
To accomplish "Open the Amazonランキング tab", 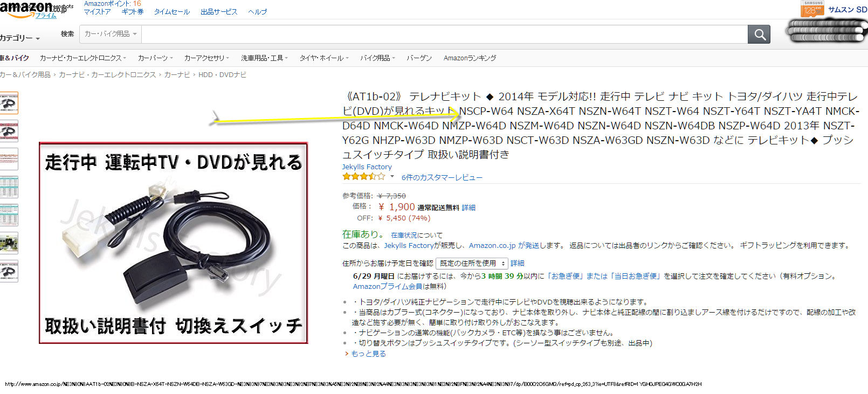I will click(x=470, y=58).
